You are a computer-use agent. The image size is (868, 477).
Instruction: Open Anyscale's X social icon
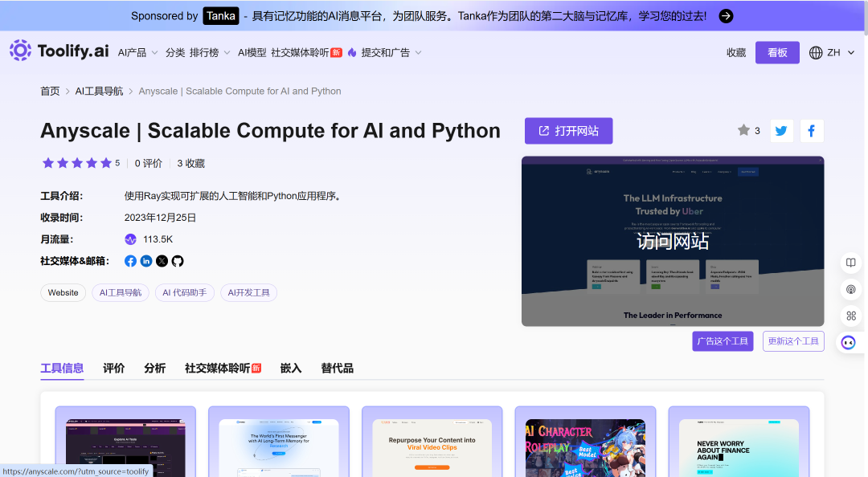[162, 261]
